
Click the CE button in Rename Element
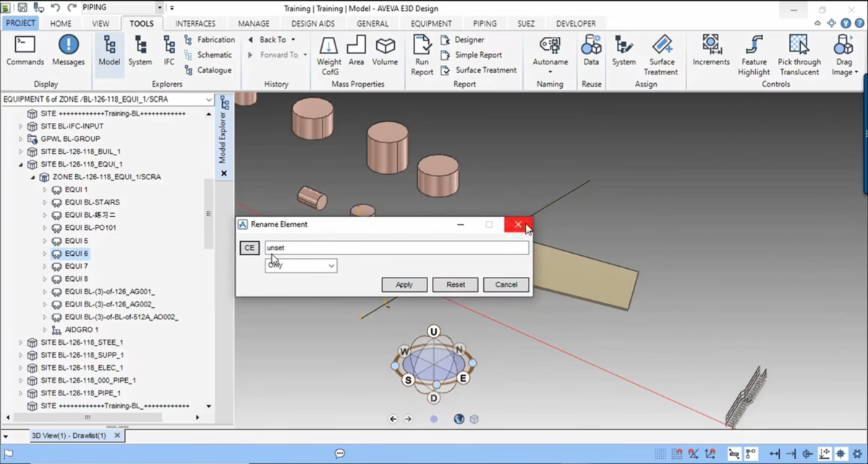click(x=249, y=248)
